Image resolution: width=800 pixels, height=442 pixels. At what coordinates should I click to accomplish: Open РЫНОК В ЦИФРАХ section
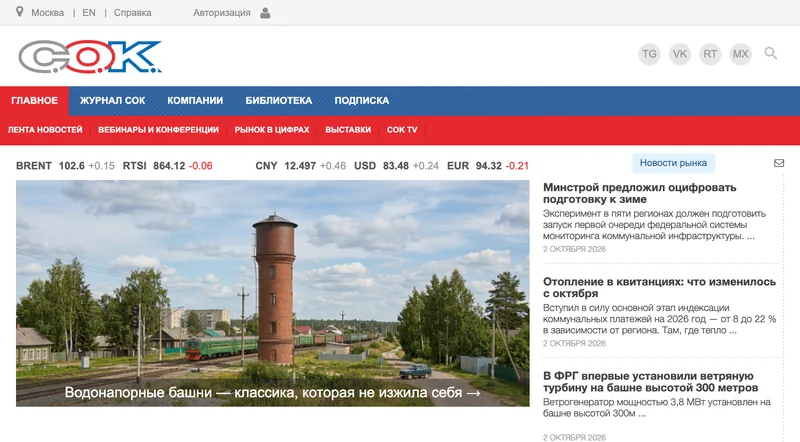click(x=272, y=130)
